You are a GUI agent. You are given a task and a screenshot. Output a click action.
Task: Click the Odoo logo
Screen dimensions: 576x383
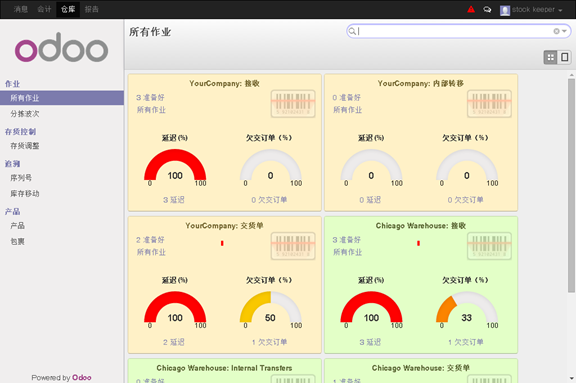pos(61,47)
